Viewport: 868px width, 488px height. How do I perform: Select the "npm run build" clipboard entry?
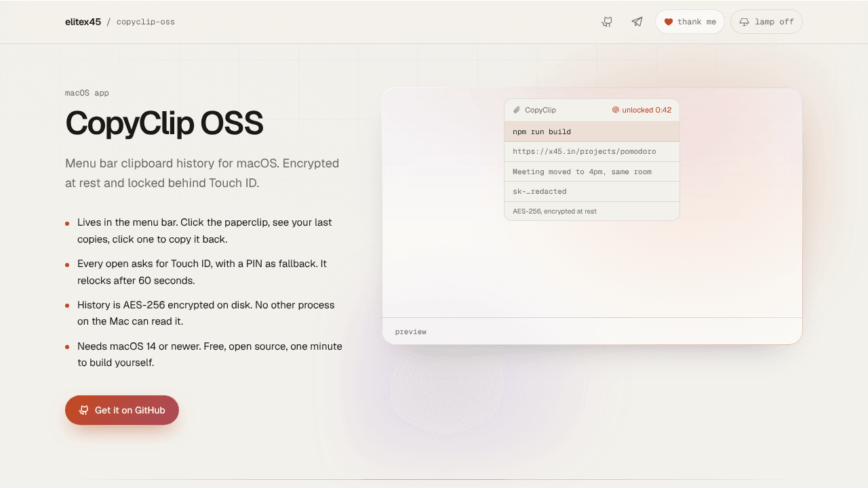pos(592,131)
